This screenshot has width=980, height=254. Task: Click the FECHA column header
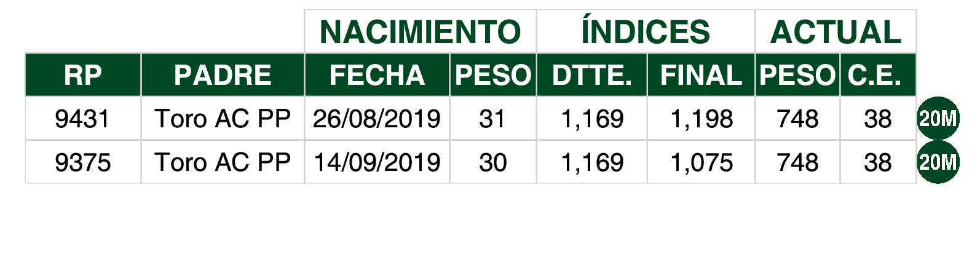[x=377, y=75]
